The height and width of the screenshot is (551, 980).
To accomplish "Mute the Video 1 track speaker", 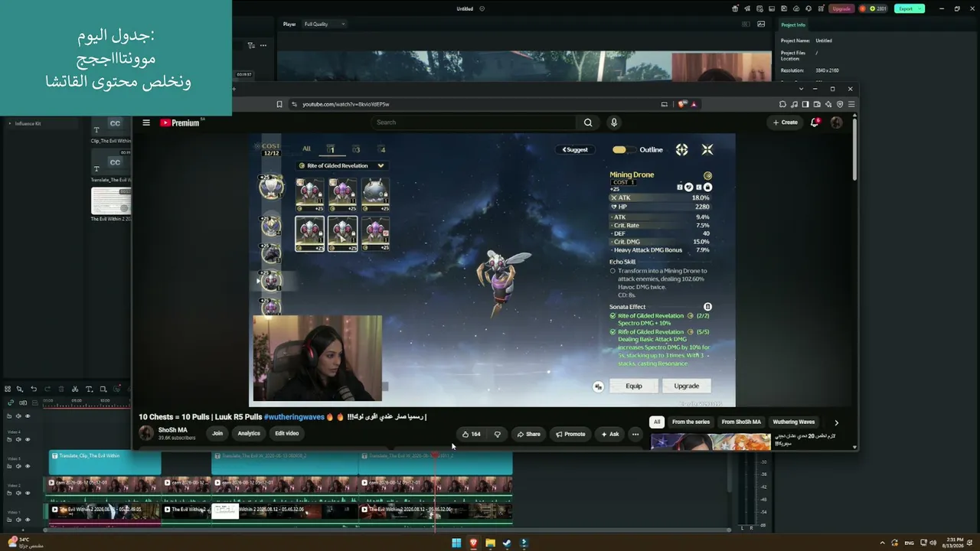I will point(18,520).
